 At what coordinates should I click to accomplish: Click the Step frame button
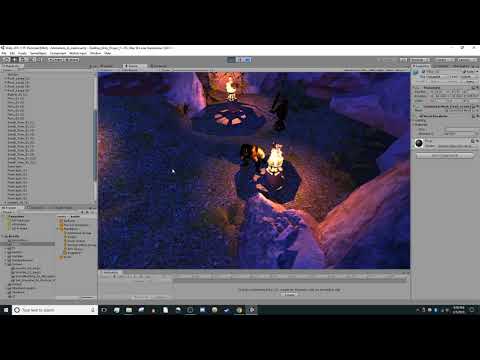click(248, 60)
